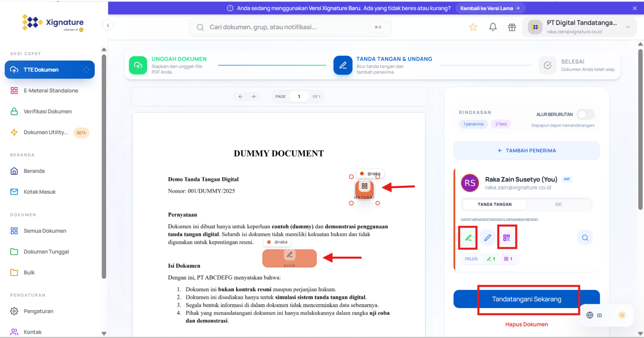Select the Meterai stamp field on document

click(x=365, y=189)
